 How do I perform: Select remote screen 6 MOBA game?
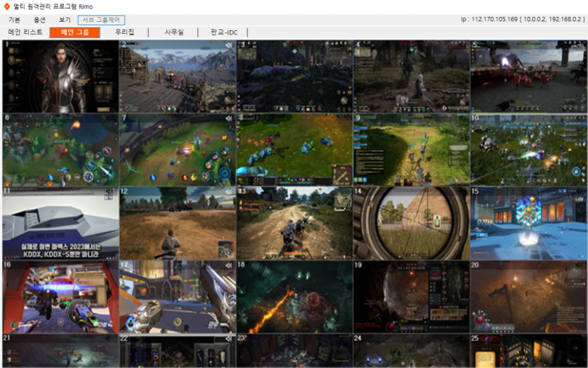pyautogui.click(x=61, y=150)
